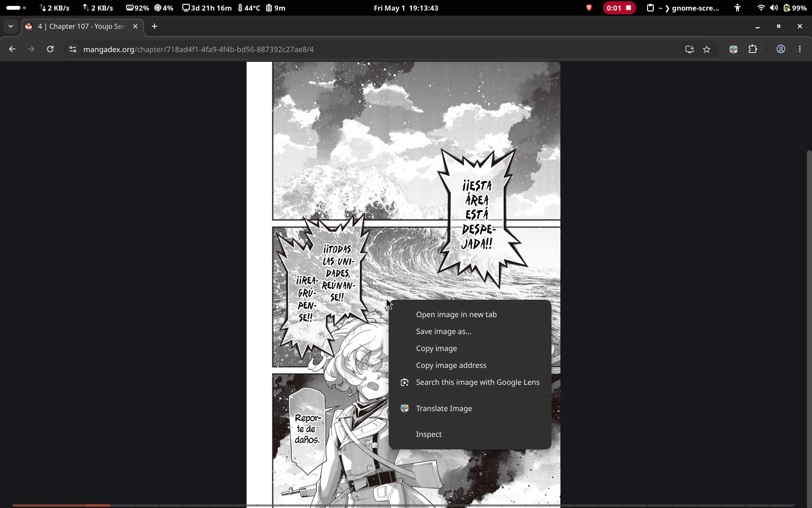Open the image translator extension icon in toolbar

733,49
